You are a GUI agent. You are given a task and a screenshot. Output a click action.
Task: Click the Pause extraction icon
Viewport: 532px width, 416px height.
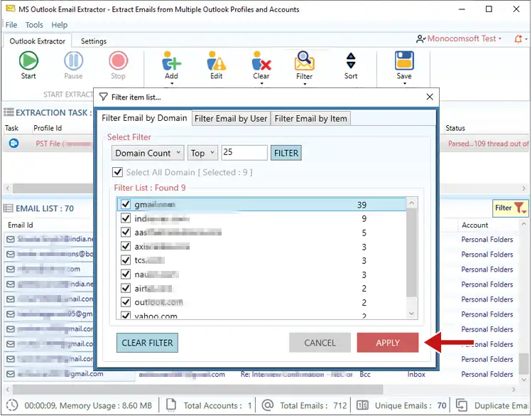point(73,60)
